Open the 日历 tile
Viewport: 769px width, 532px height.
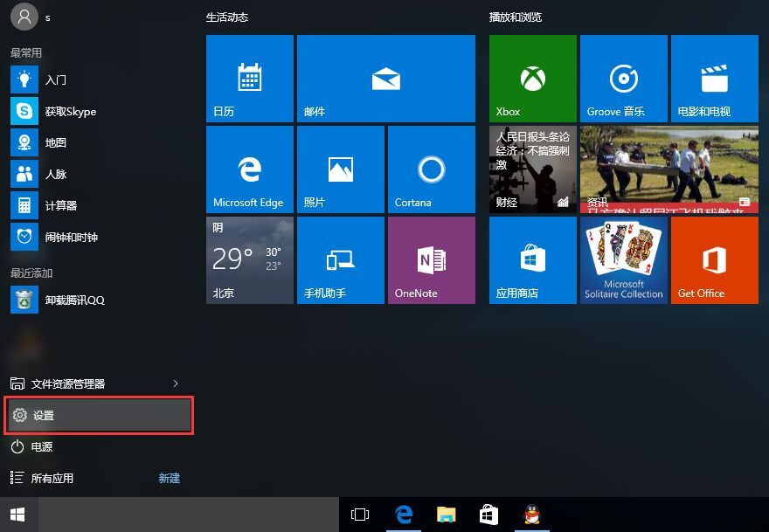coord(249,78)
